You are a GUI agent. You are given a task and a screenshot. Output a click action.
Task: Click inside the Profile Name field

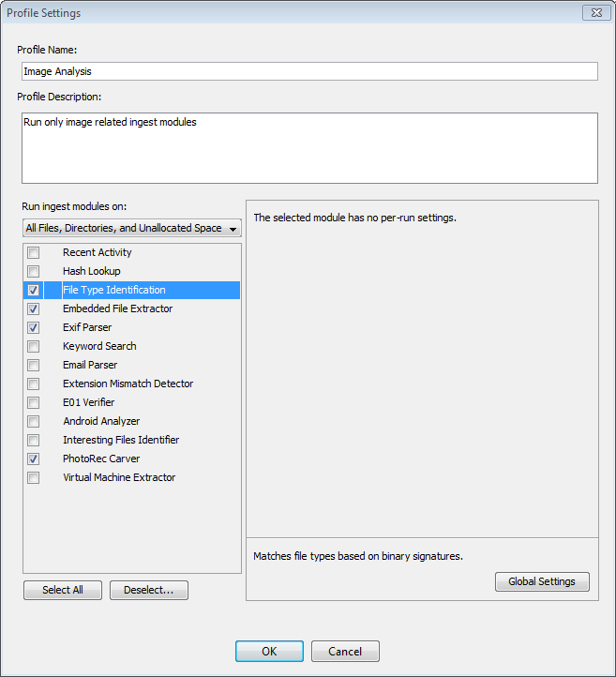(x=309, y=71)
